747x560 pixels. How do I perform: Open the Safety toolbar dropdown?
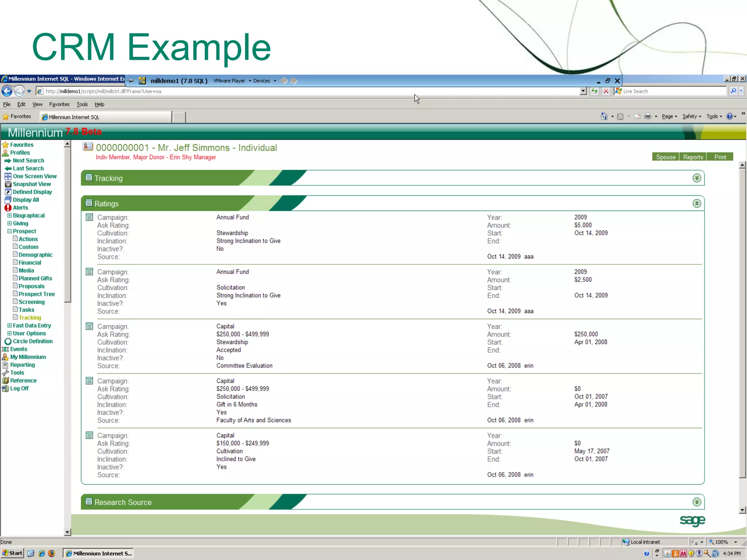tap(692, 116)
